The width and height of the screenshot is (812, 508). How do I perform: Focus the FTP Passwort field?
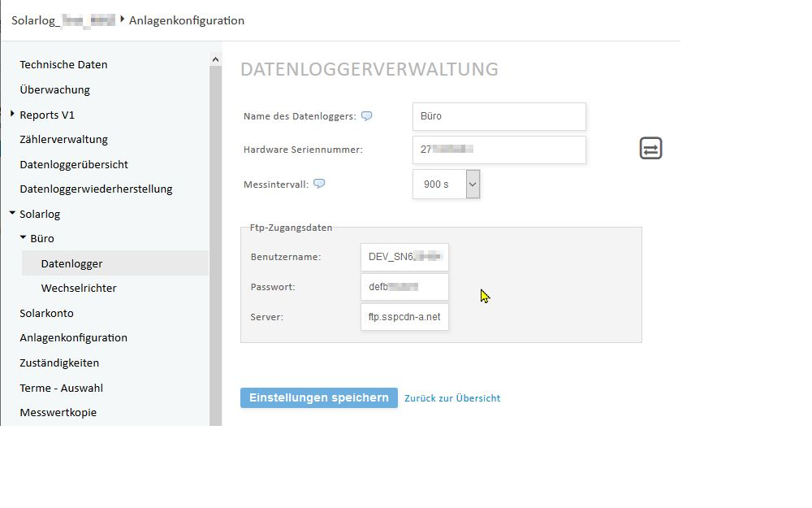click(404, 287)
